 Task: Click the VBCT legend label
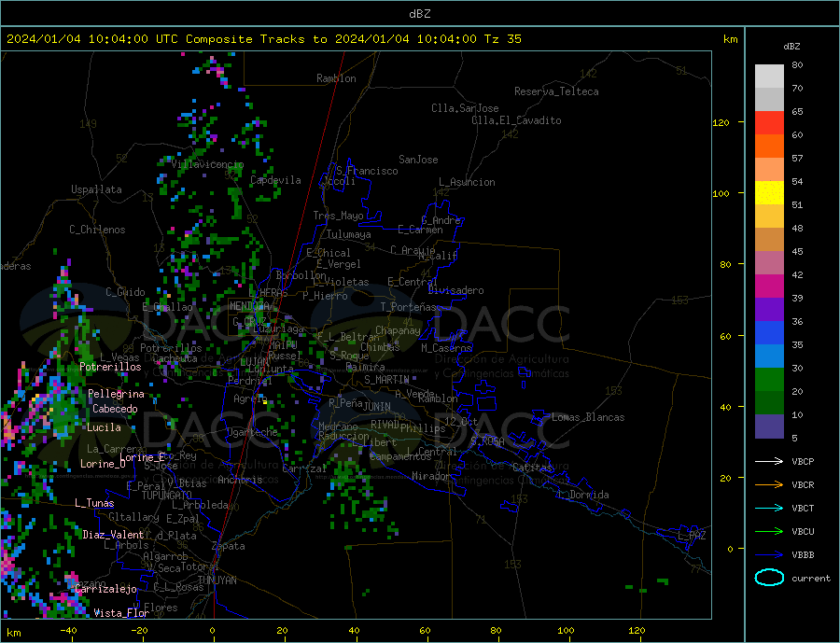click(x=803, y=508)
